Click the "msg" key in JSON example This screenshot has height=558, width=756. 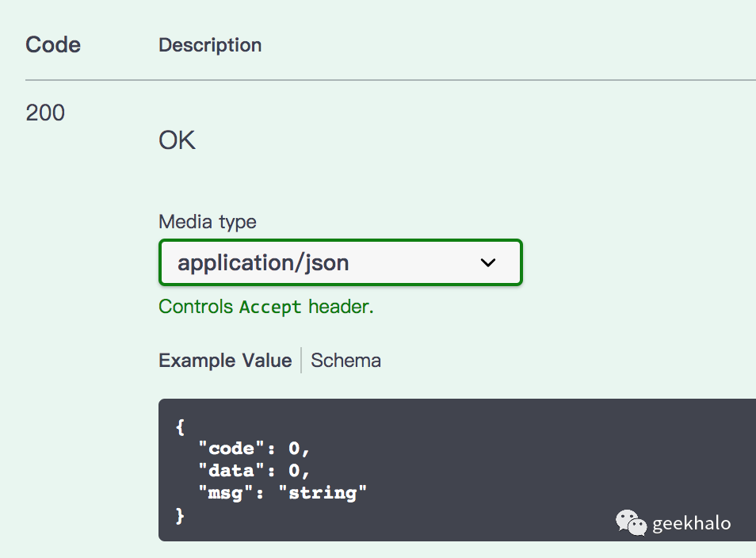click(224, 493)
